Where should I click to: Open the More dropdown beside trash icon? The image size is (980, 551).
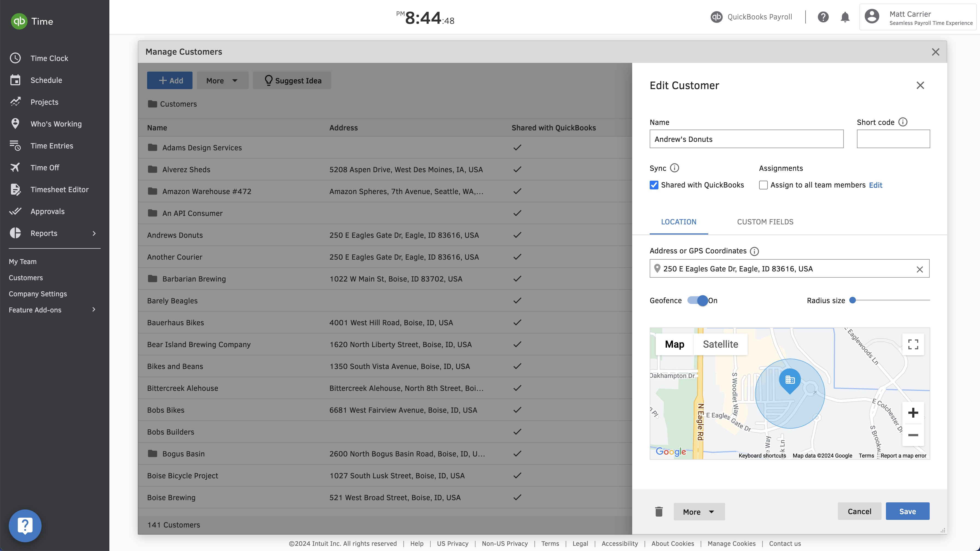click(x=699, y=512)
